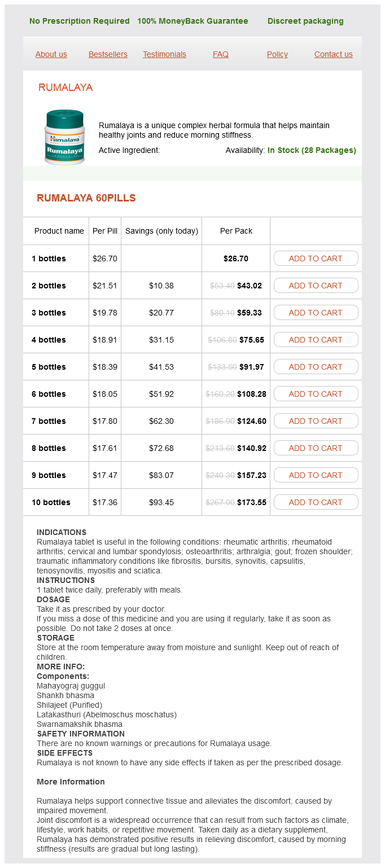Viewport: 385px width, 868px height.
Task: Add the 5 bottles pack to cart
Action: [x=316, y=367]
